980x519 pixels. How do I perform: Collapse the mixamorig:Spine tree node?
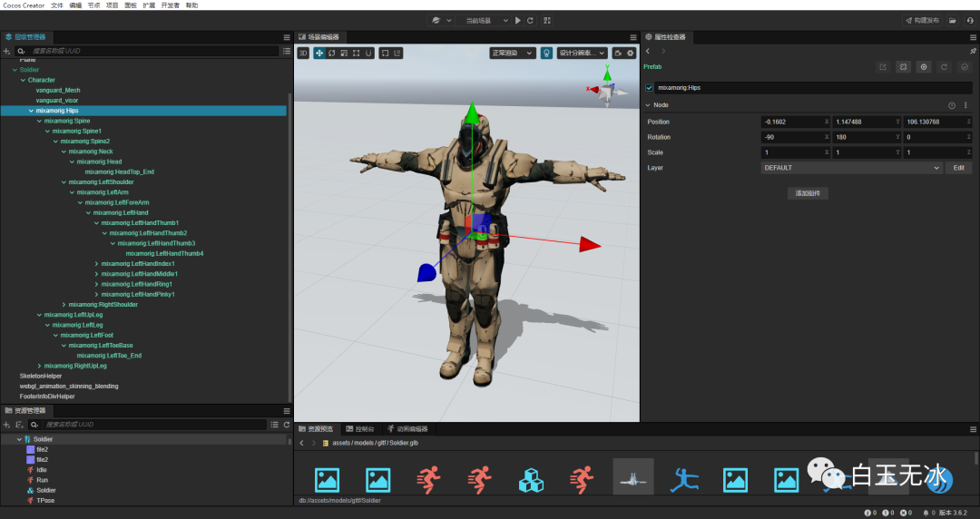coord(39,121)
